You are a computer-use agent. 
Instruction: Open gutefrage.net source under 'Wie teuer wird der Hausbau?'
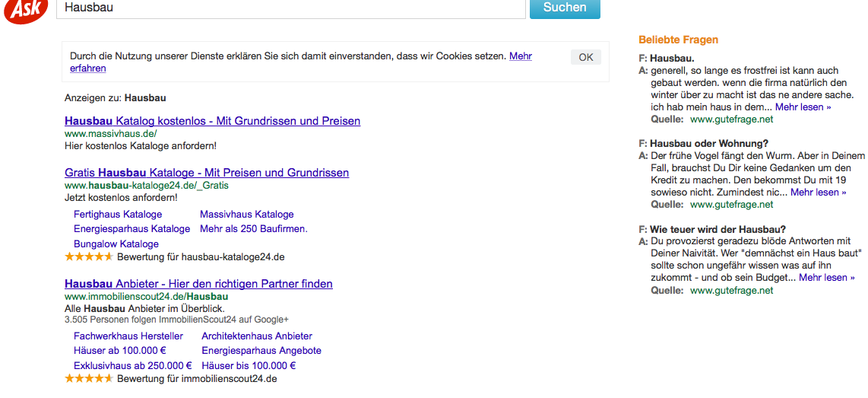click(731, 290)
